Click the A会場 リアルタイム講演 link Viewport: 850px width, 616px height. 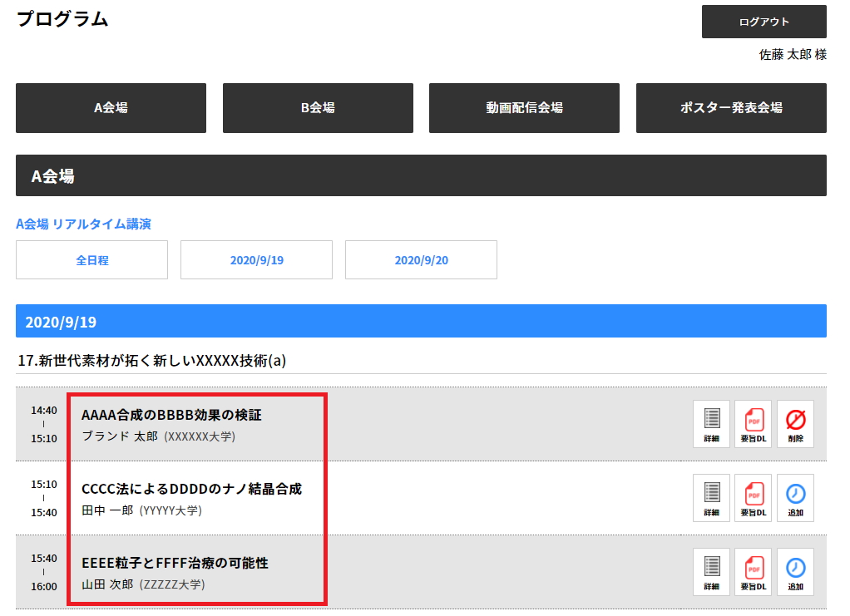[x=83, y=224]
